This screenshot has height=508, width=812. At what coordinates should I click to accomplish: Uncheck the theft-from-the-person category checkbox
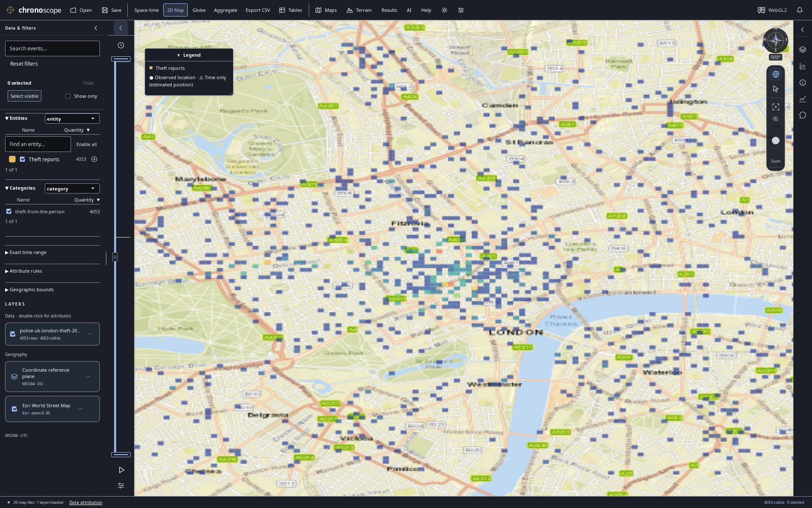click(x=9, y=211)
